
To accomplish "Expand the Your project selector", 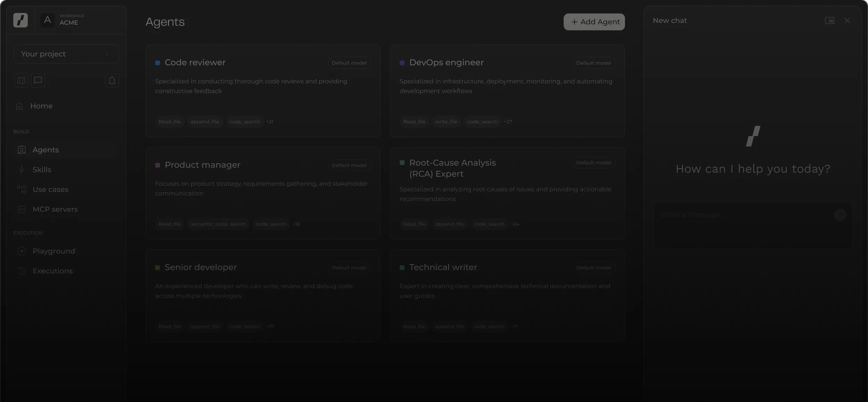I will pyautogui.click(x=66, y=54).
